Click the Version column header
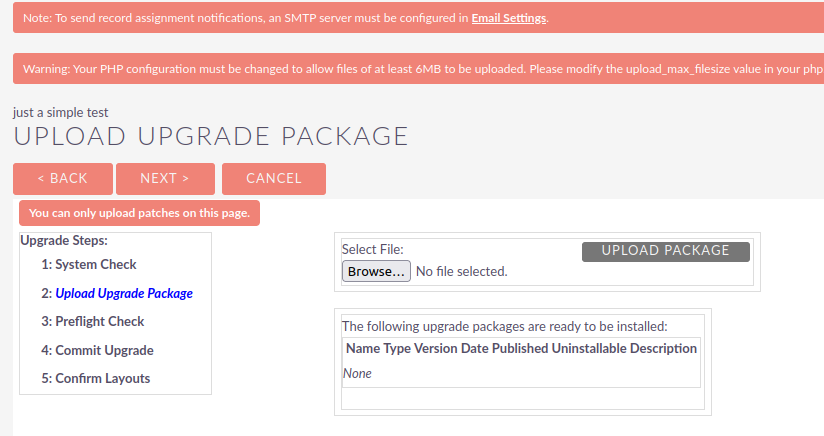 pos(436,349)
